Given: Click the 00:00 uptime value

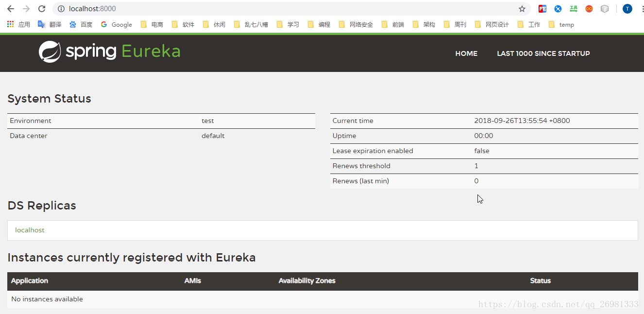Looking at the screenshot, I should click(x=484, y=136).
